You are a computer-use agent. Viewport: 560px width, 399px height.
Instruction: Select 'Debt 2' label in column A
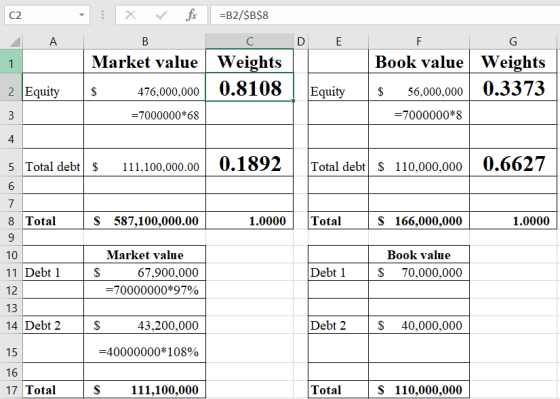(53, 325)
